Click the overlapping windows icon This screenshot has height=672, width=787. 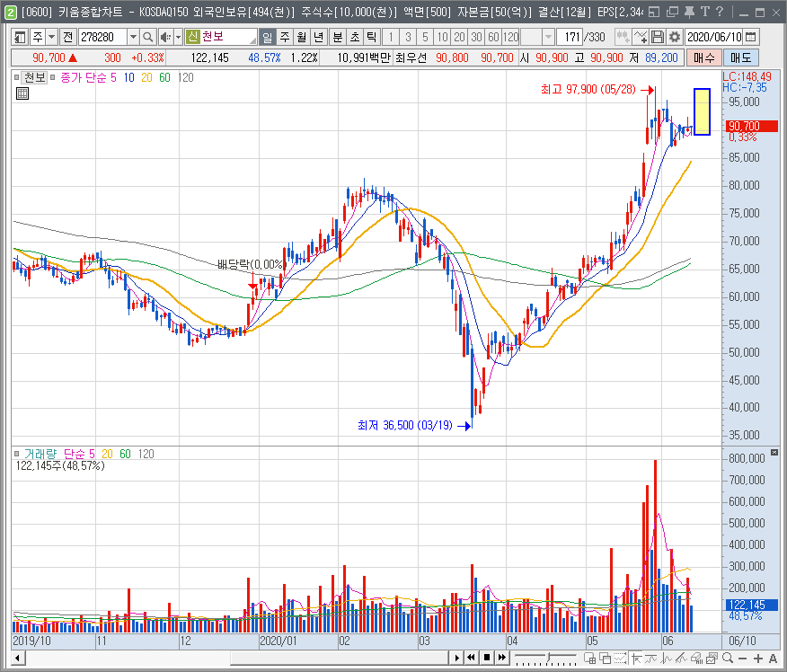coord(606,658)
